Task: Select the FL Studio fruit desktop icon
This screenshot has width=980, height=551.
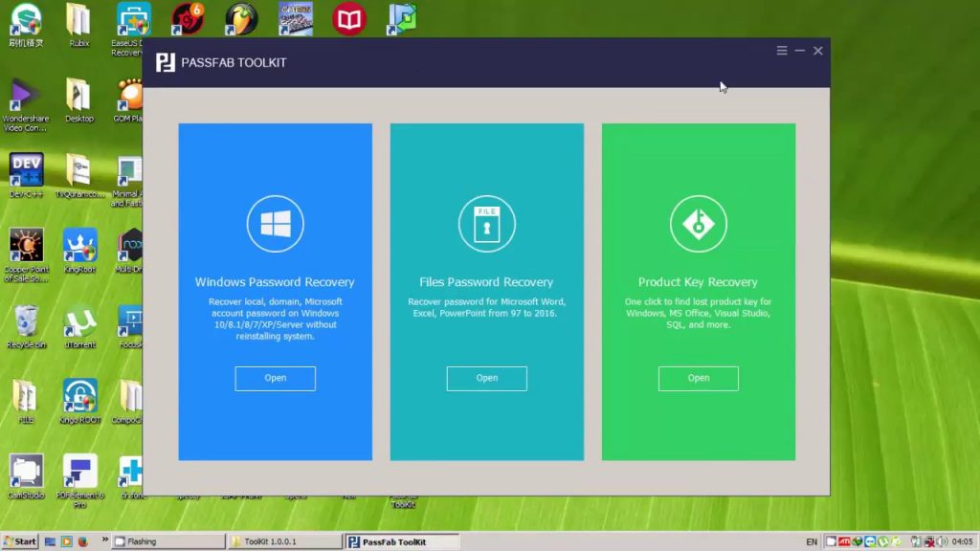Action: point(241,19)
